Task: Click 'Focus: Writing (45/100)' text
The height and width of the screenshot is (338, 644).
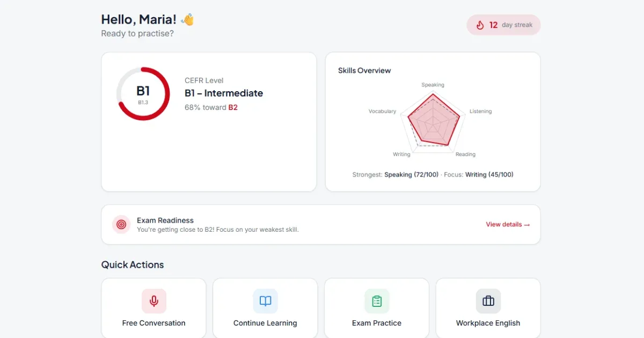Action: point(479,174)
